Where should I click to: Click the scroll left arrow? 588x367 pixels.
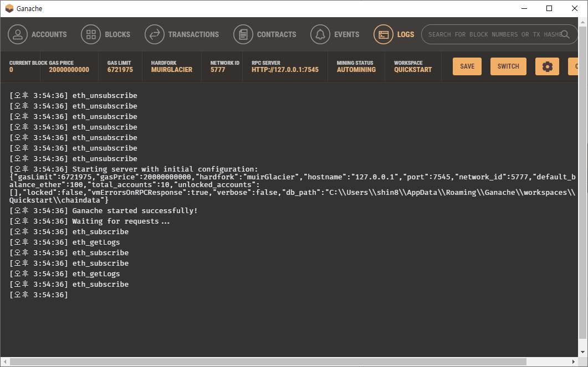pos(4,362)
